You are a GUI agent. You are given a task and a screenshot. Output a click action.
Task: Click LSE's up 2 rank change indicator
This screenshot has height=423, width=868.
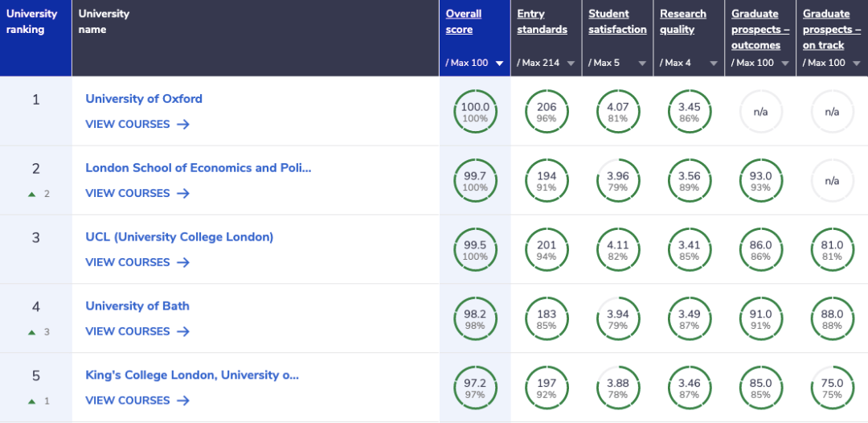click(x=39, y=195)
